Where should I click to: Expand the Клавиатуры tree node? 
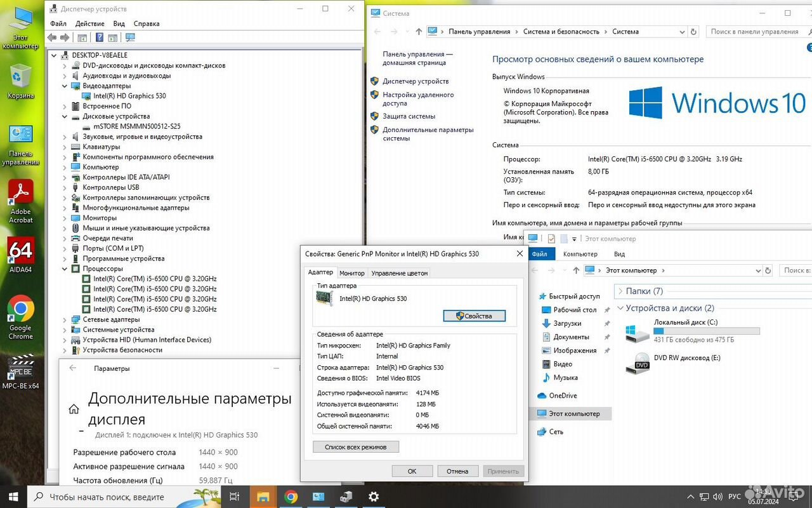(65, 147)
